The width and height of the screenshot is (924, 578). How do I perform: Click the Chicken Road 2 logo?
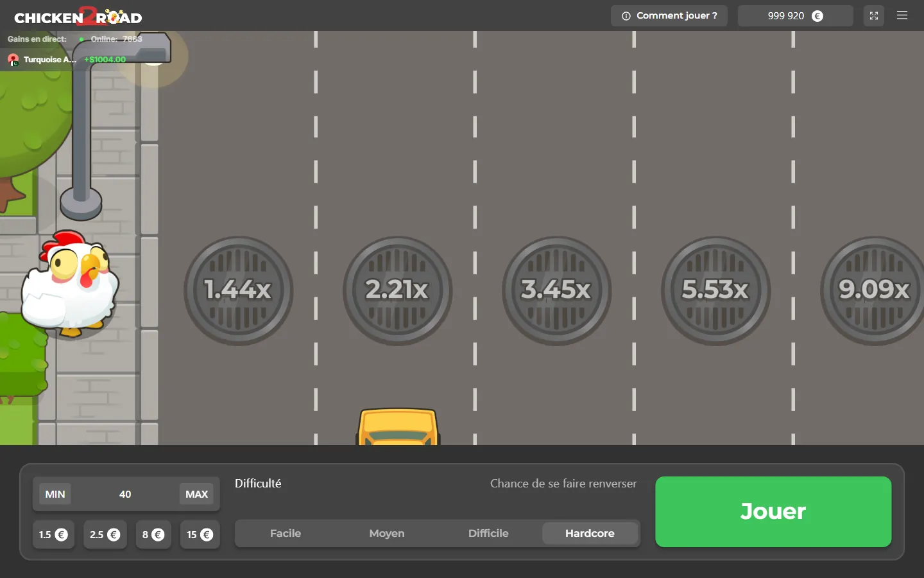click(78, 16)
